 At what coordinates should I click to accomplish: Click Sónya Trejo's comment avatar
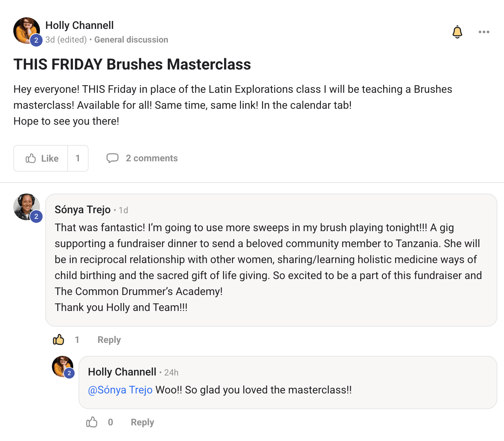tap(25, 206)
